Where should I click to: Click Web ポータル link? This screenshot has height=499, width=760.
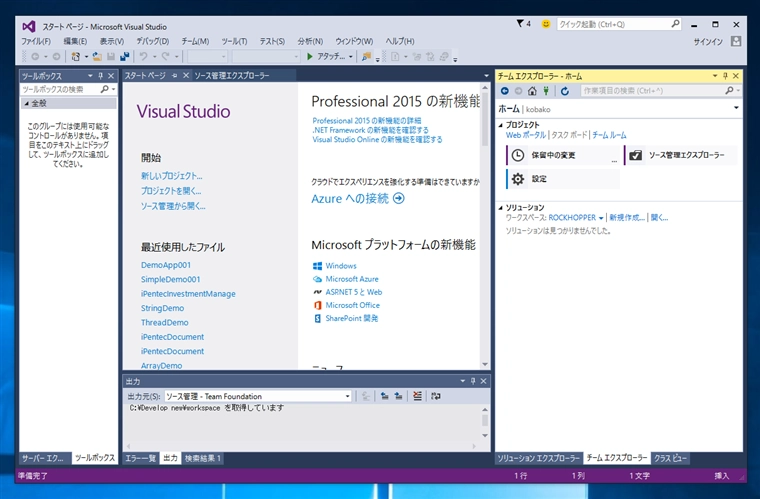[525, 135]
